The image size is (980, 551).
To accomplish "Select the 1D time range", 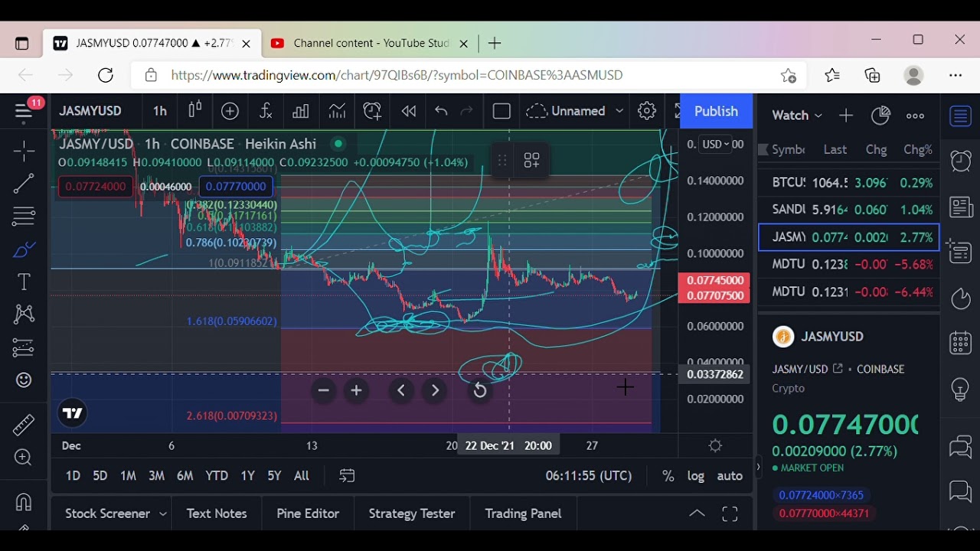I will (73, 476).
